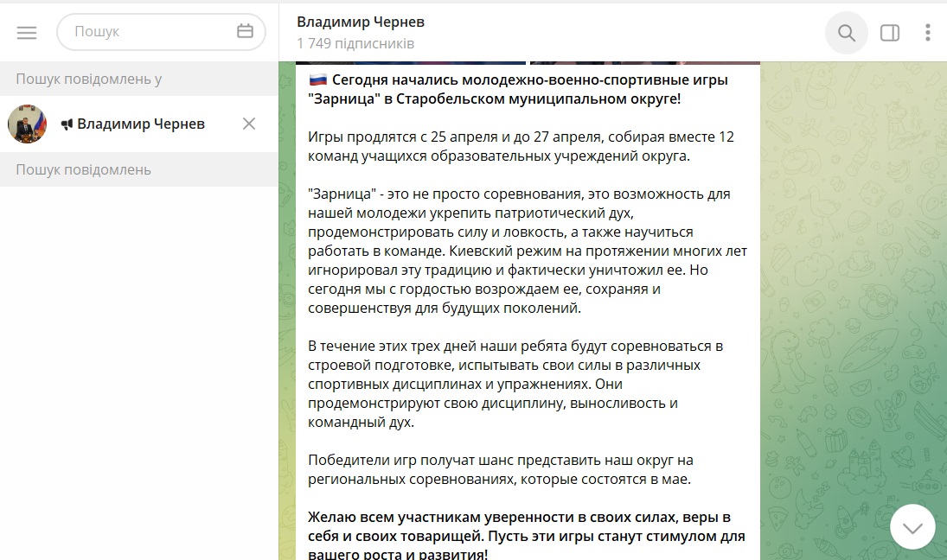
Task: Click the left photo thumbnail above the post
Action: 411,63
